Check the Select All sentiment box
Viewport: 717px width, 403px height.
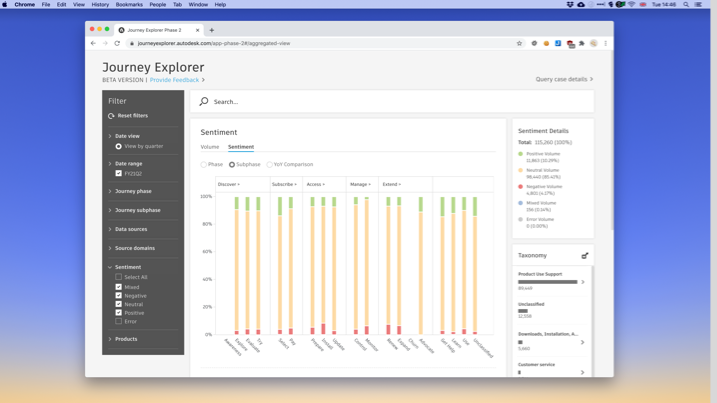point(118,277)
